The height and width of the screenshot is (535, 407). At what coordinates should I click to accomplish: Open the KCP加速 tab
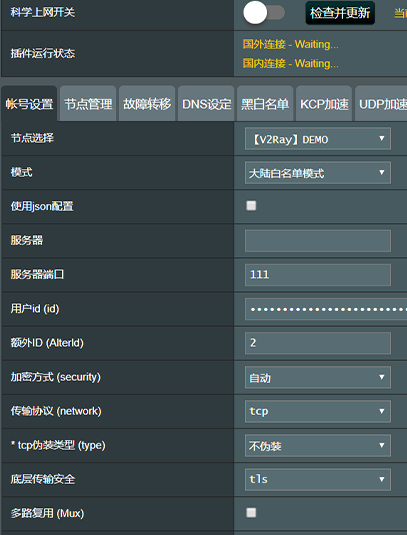coord(324,104)
